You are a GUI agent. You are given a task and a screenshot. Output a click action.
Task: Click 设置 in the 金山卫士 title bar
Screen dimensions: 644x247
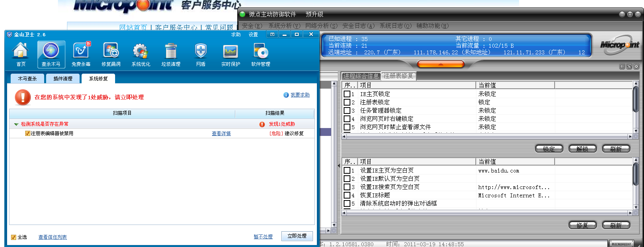(x=253, y=35)
